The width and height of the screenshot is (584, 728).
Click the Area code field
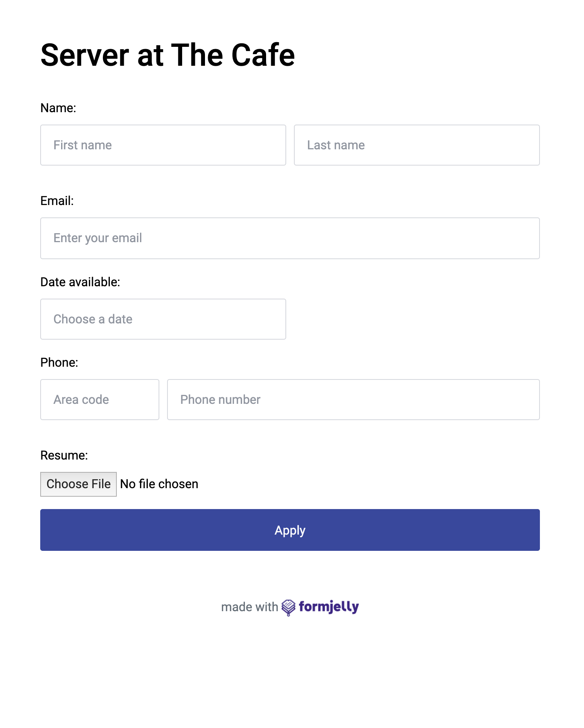[x=99, y=399]
